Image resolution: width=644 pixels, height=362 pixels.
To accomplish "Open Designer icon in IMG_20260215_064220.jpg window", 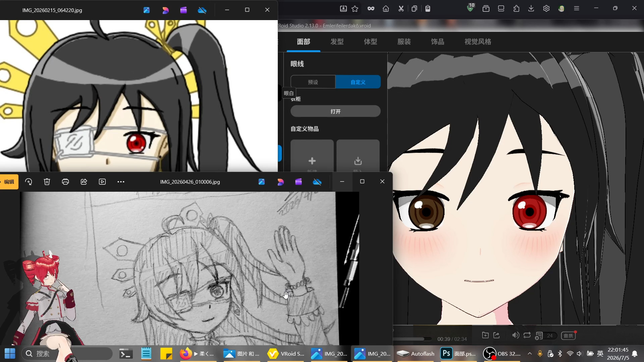I will click(165, 10).
